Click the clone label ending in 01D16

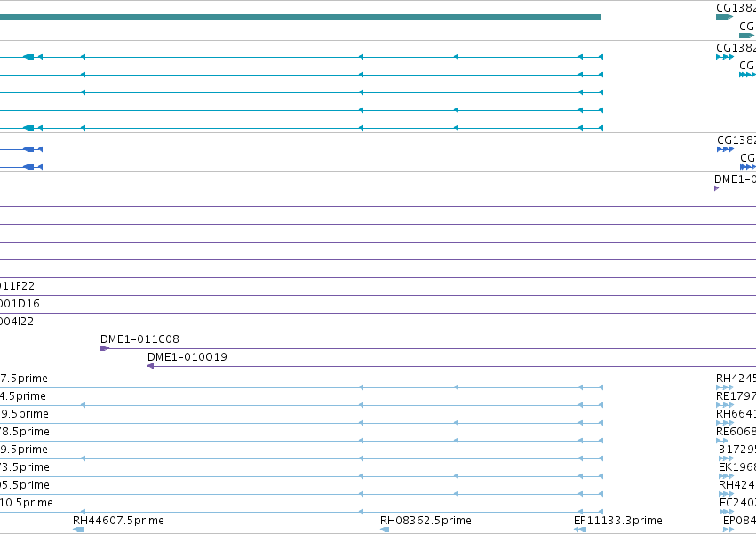(20, 304)
